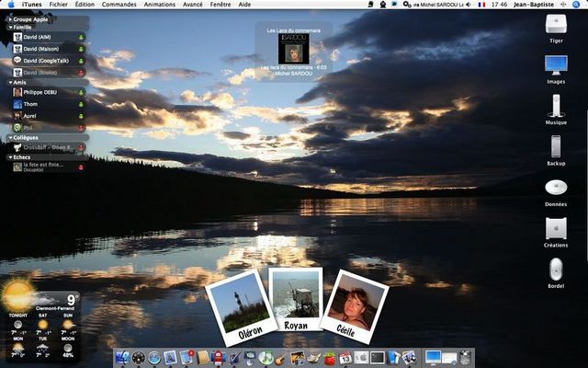Open the French flag input menu
The width and height of the screenshot is (588, 368).
[481, 5]
